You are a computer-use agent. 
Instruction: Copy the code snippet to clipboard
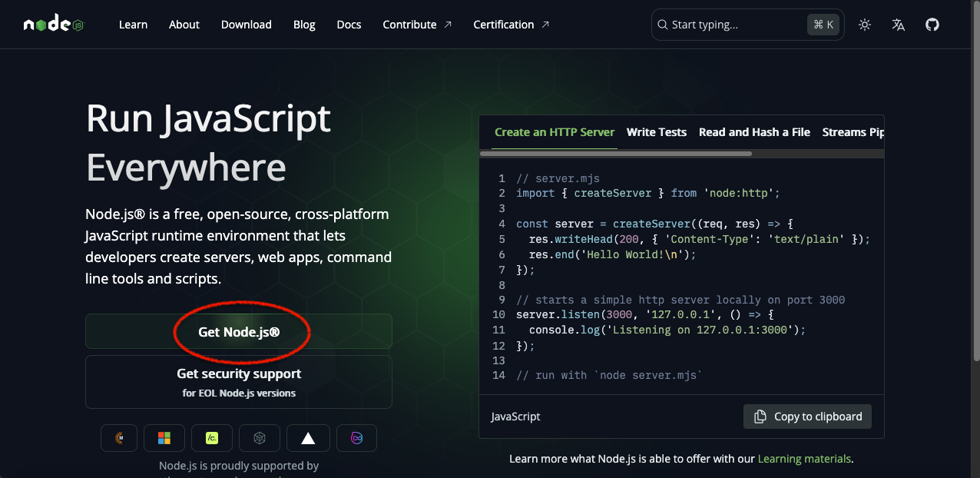click(807, 417)
